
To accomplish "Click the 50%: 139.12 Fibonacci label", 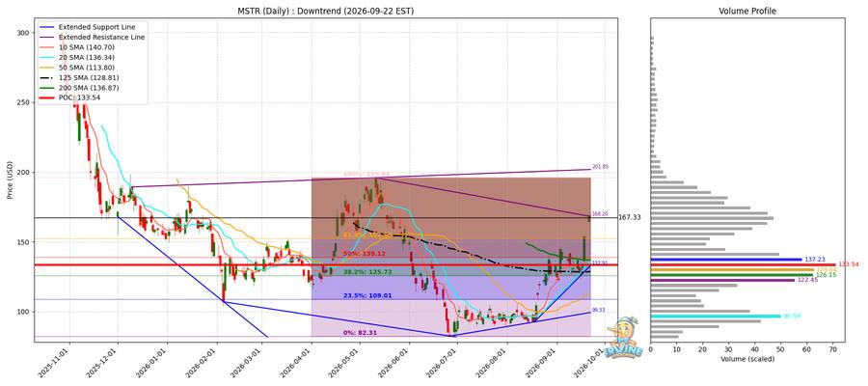I will [x=365, y=254].
